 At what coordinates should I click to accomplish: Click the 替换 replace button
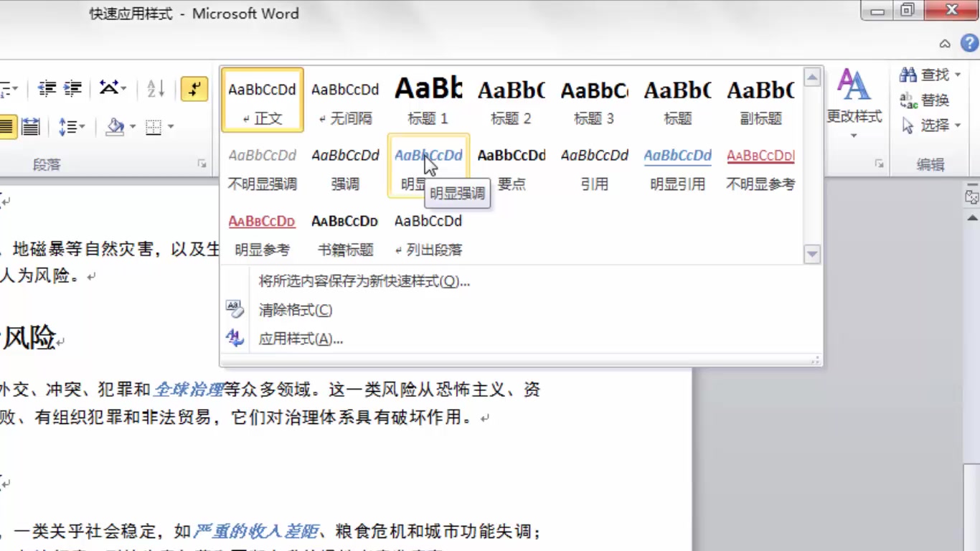[925, 100]
